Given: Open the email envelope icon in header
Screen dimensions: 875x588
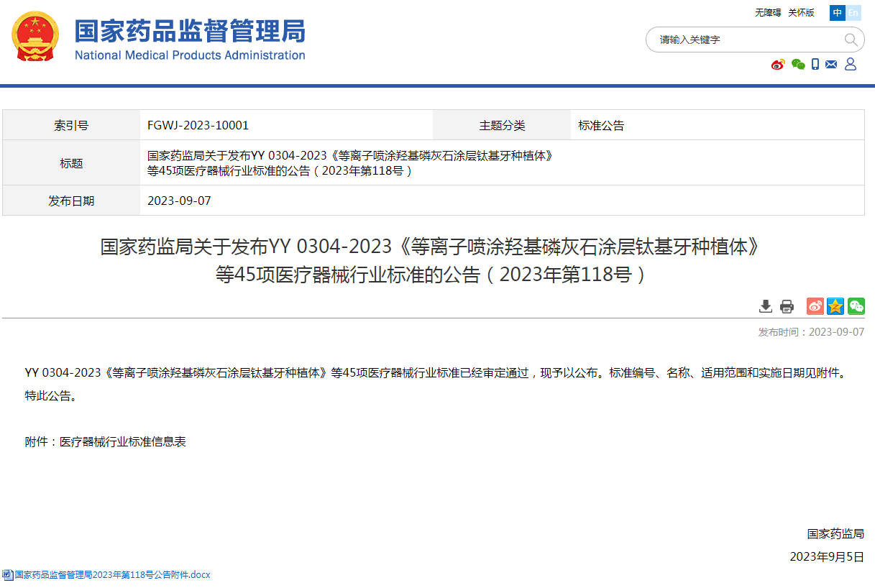Looking at the screenshot, I should (831, 64).
